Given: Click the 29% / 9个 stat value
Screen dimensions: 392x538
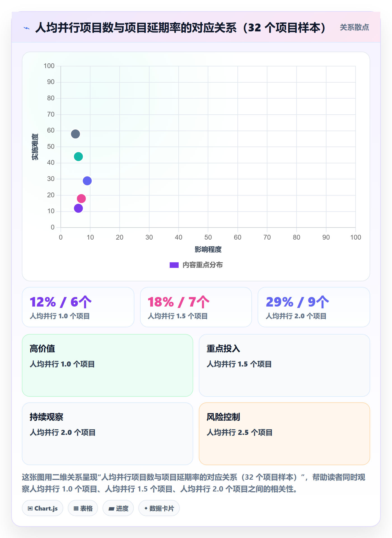Looking at the screenshot, I should (x=297, y=302).
